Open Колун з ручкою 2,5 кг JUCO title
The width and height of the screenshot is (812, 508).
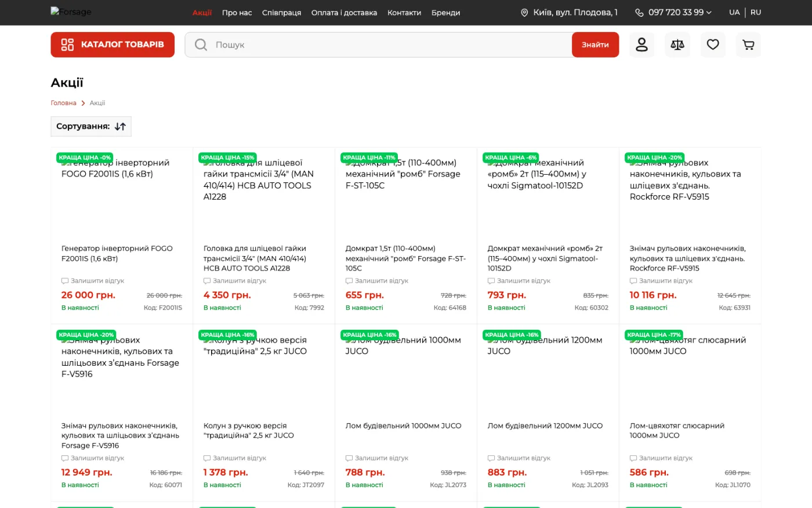click(249, 430)
